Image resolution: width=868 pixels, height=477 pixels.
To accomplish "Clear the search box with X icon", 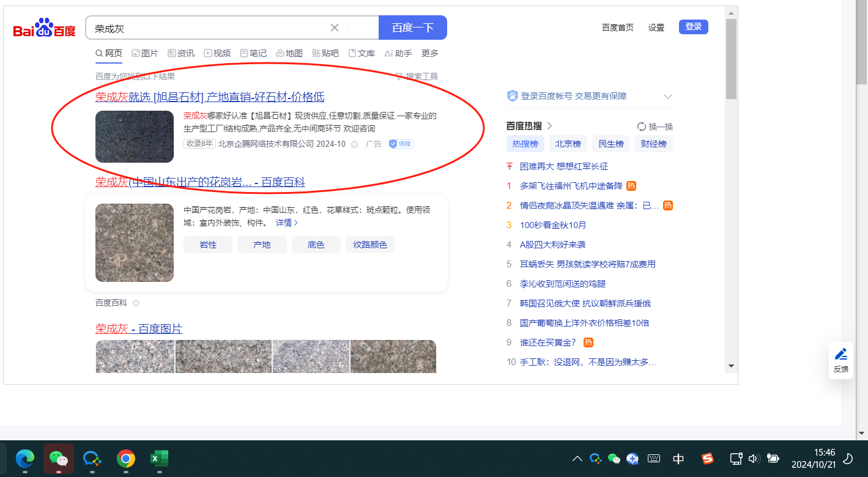I will (x=335, y=28).
